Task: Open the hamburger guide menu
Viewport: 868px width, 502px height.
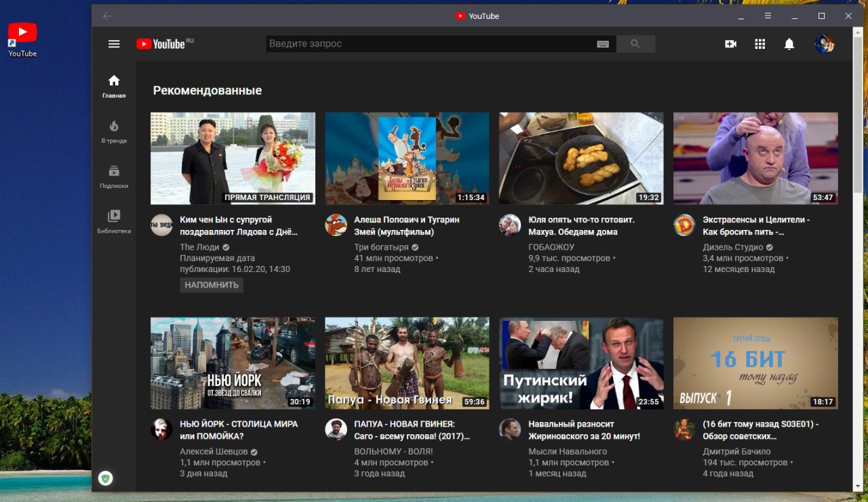Action: pyautogui.click(x=114, y=43)
